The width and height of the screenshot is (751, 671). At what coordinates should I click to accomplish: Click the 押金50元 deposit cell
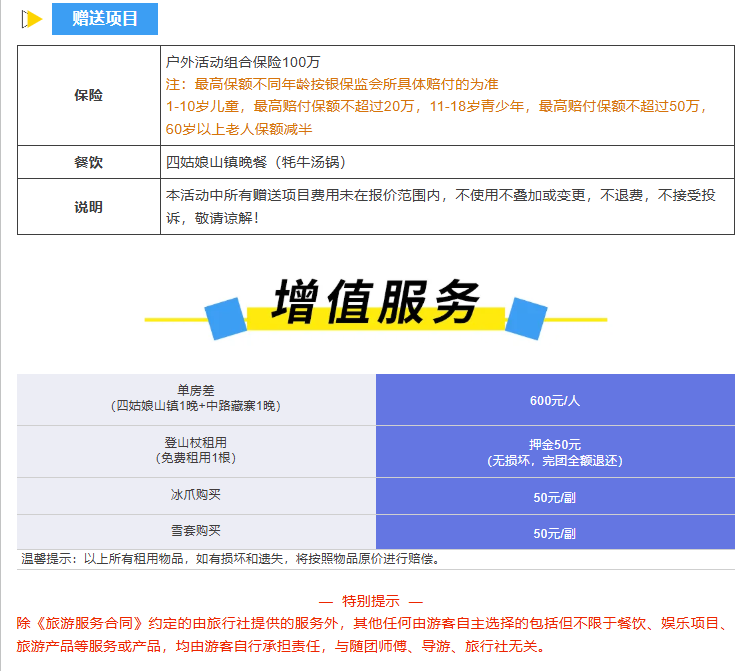pyautogui.click(x=554, y=452)
